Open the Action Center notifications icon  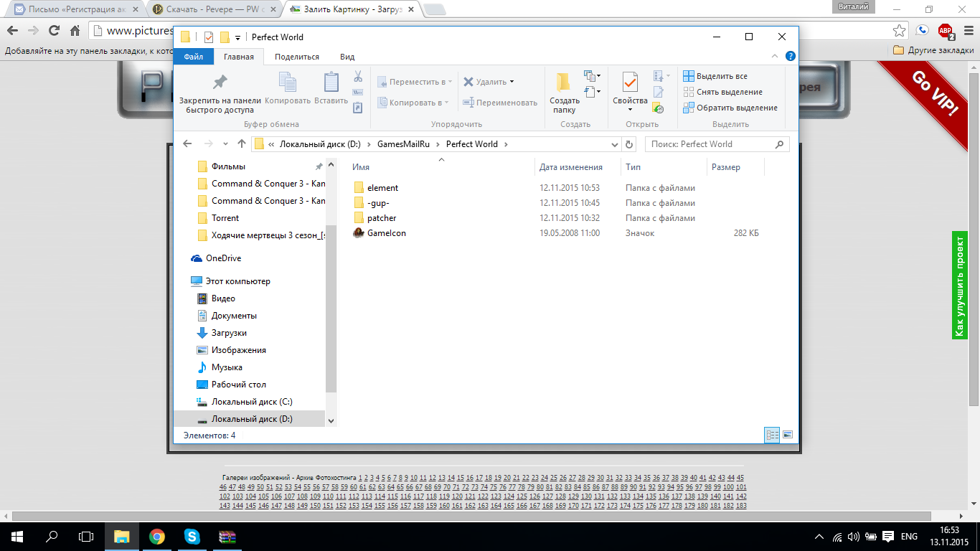point(887,537)
